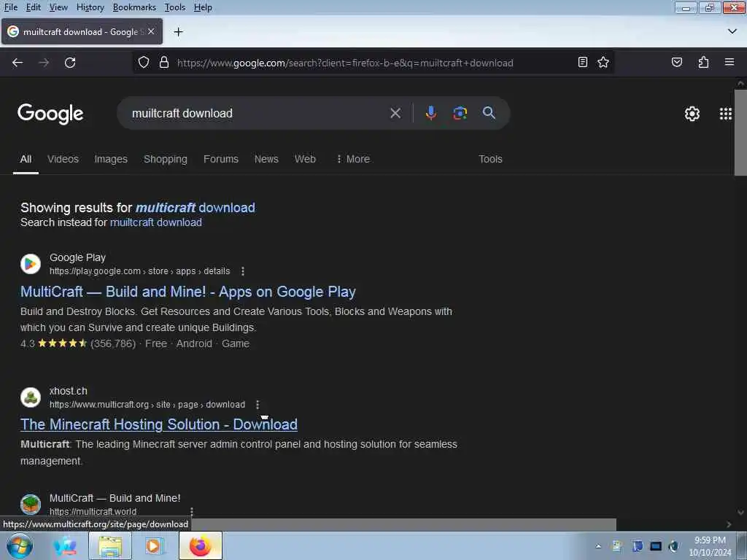Open the View menu
Screen dimensions: 747x560
point(58,7)
